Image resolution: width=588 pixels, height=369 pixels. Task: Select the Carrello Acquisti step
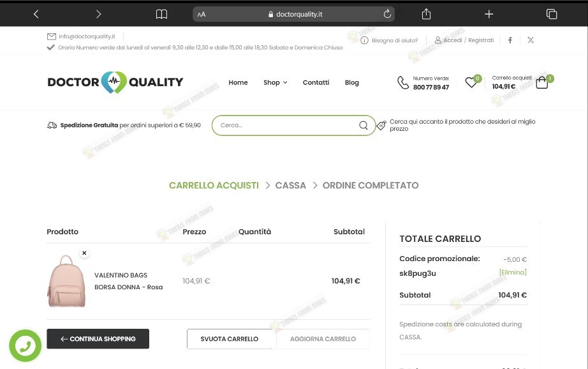(x=214, y=185)
